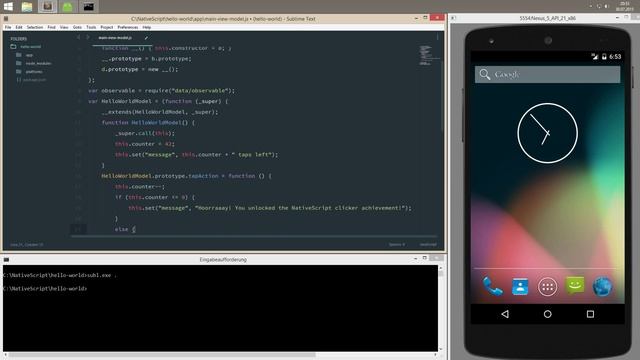
Task: Click the 'else {' line in editor
Action: point(125,229)
